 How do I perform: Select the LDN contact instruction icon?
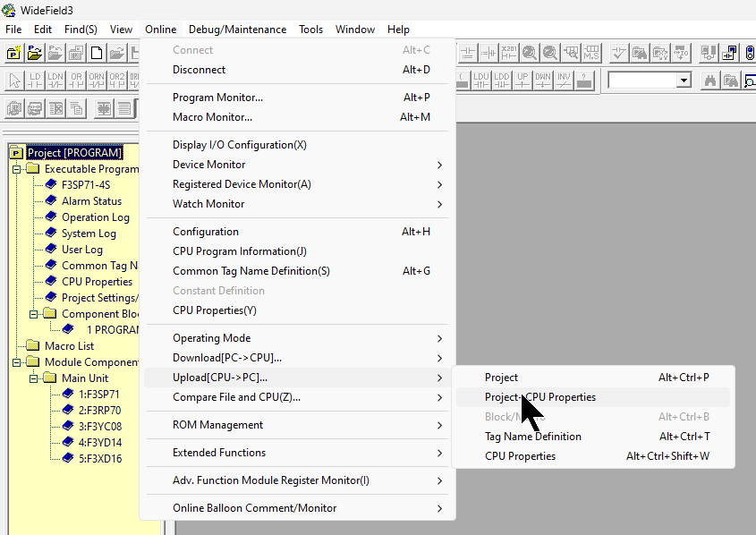click(55, 81)
